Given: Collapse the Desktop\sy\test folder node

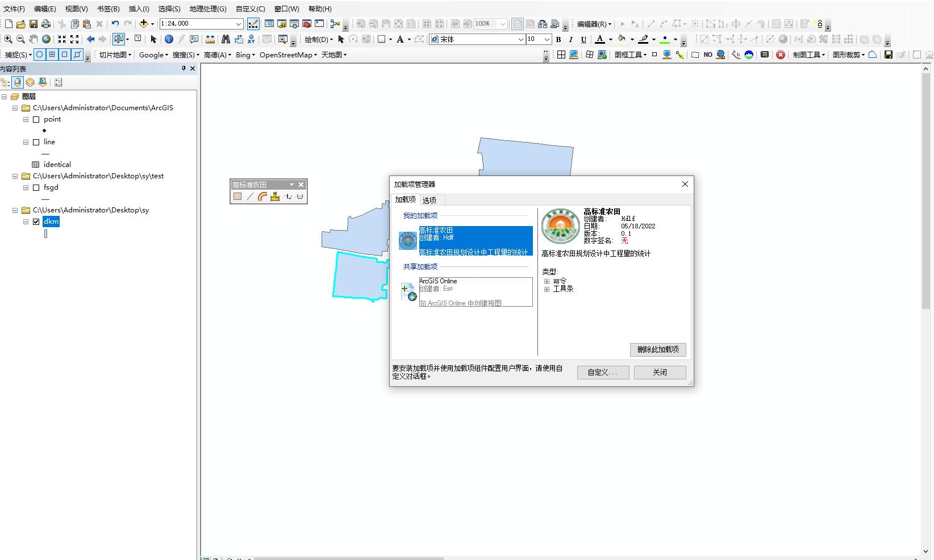Looking at the screenshot, I should point(15,176).
